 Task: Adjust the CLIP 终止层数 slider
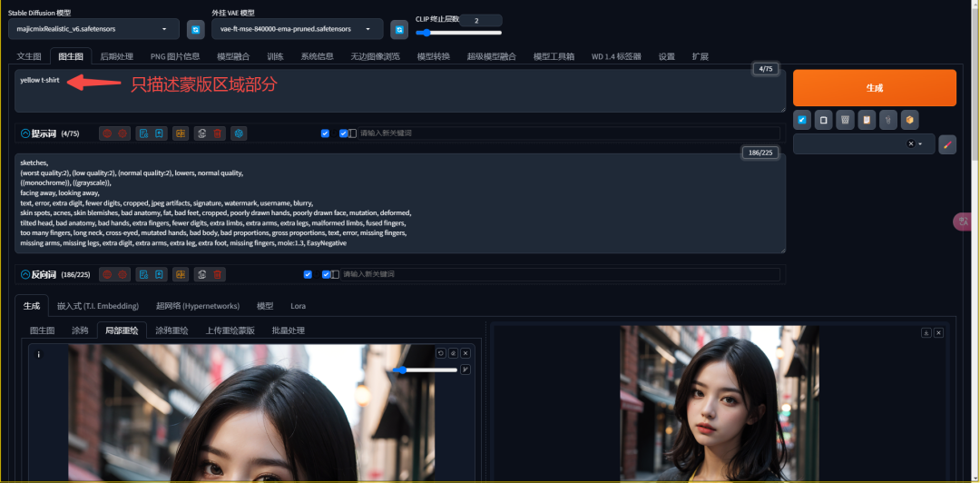point(424,33)
